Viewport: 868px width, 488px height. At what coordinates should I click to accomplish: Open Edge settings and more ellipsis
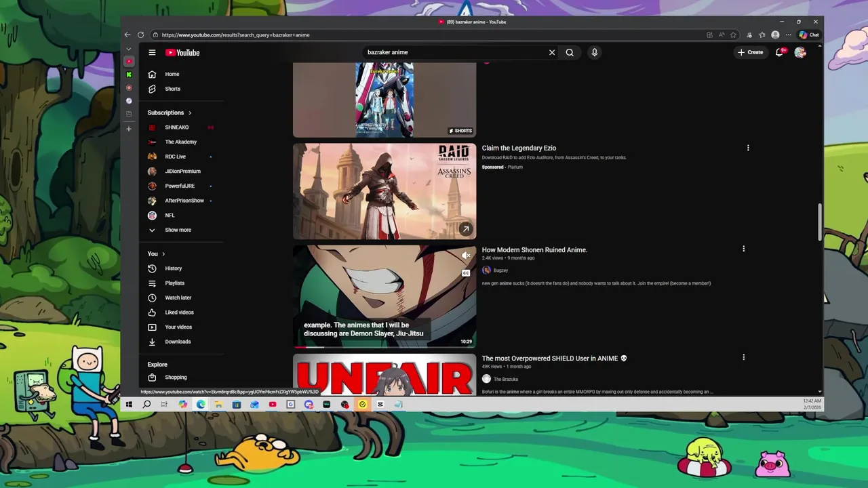(x=788, y=35)
